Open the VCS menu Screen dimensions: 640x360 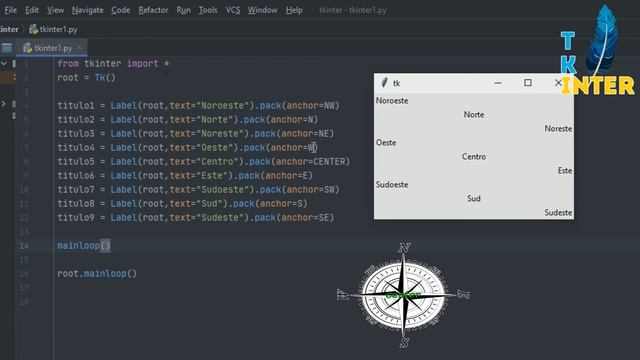click(233, 10)
